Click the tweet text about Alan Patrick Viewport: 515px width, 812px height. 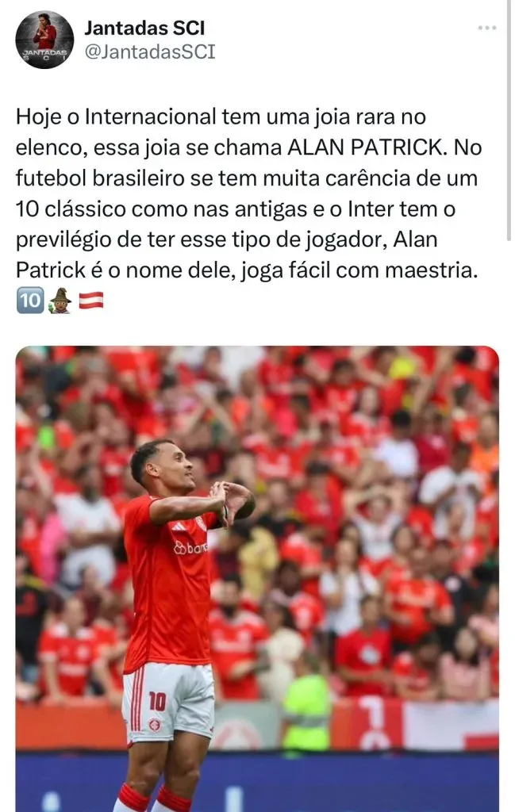[248, 193]
